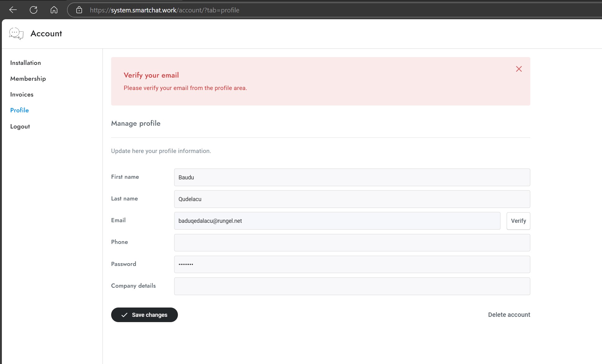Focus the First name field

point(352,177)
